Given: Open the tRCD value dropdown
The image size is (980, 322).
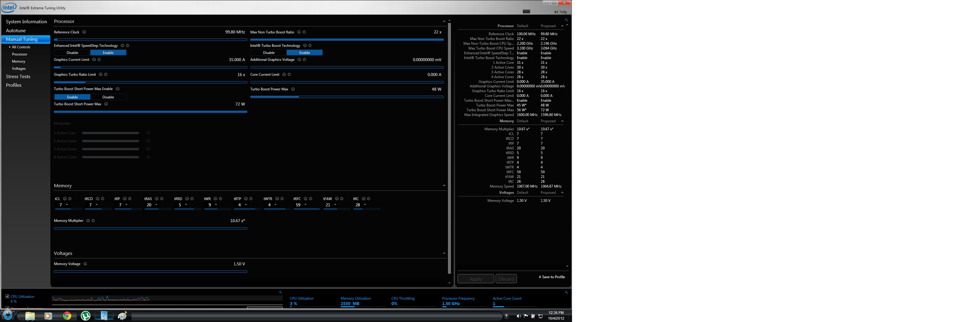Looking at the screenshot, I should click(97, 205).
